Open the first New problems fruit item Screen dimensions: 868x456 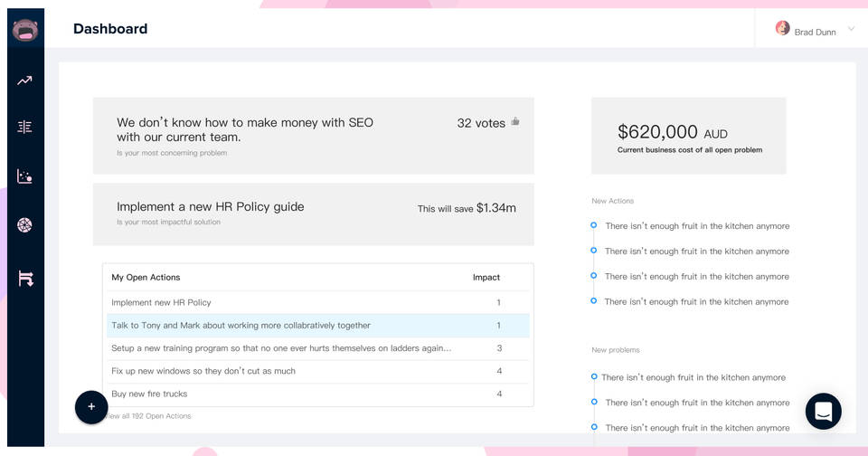tap(693, 377)
